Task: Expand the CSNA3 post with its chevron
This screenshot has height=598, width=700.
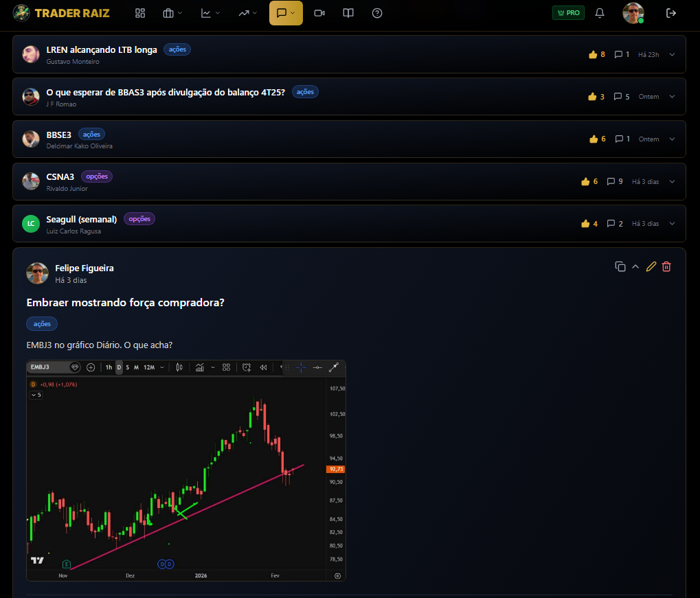Action: tap(672, 182)
